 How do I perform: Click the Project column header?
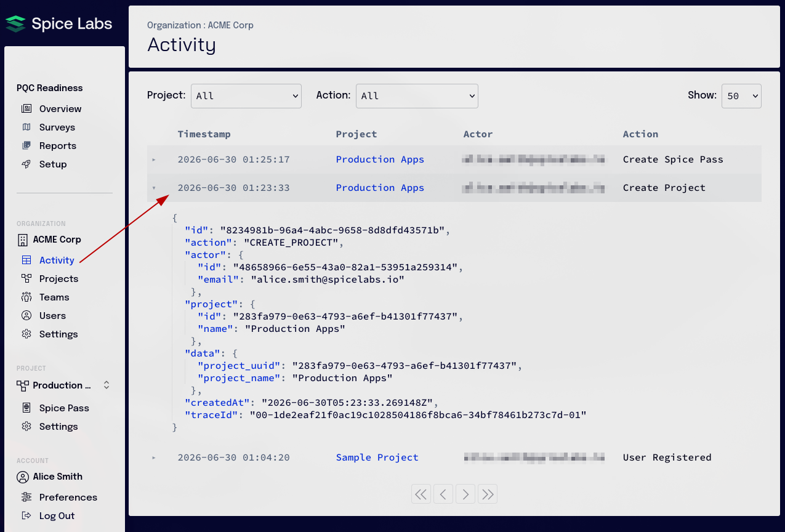(356, 134)
